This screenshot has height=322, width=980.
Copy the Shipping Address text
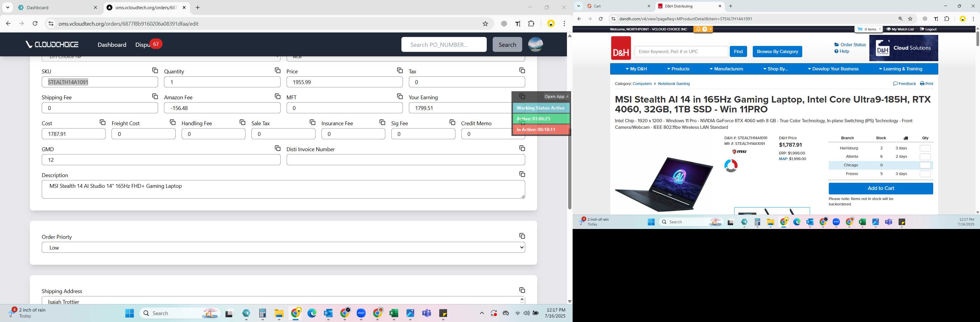coord(522,290)
